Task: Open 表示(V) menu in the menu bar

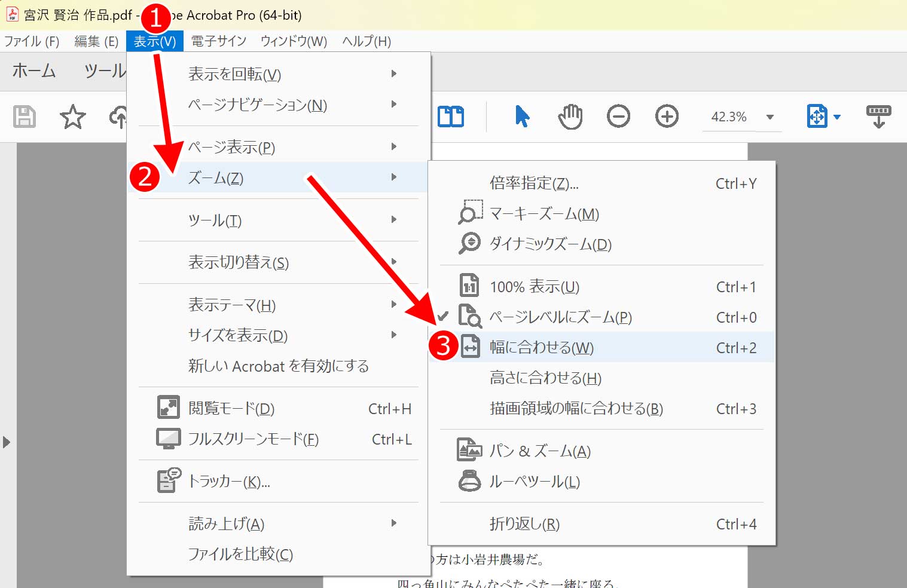Action: point(155,41)
